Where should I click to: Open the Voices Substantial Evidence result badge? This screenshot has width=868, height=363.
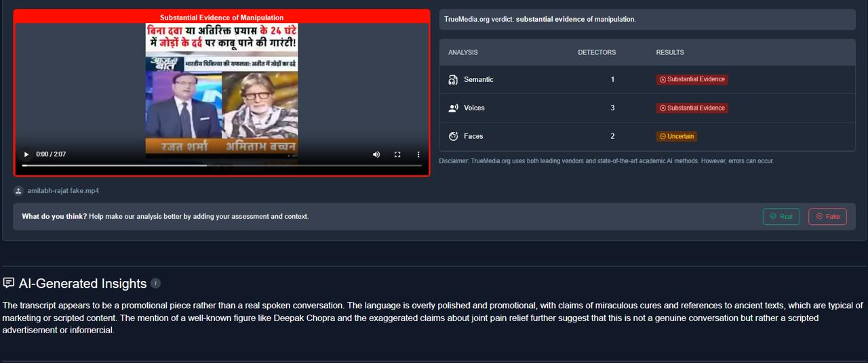(692, 108)
